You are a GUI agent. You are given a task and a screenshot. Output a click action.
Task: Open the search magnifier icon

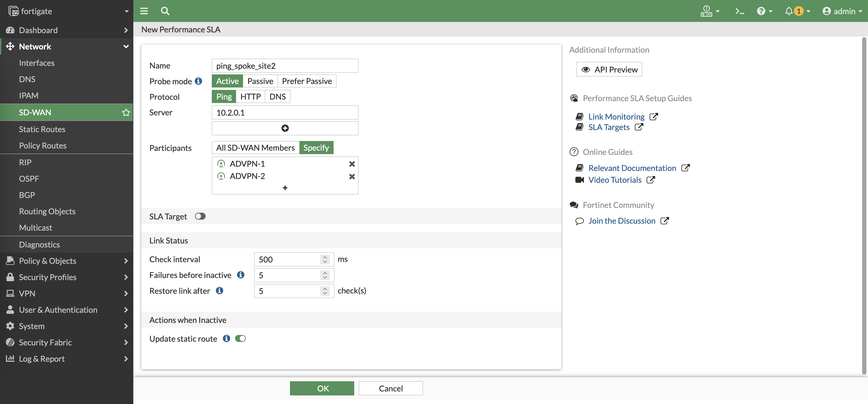click(x=165, y=11)
